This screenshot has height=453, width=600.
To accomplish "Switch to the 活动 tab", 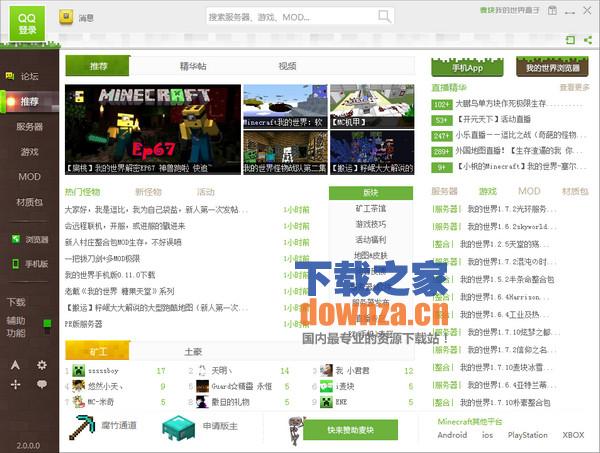I will (205, 192).
